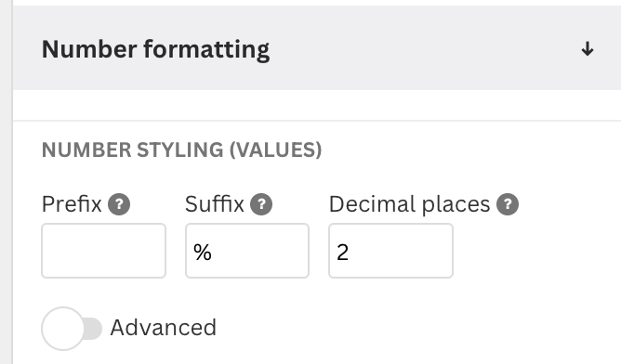621x364 pixels.
Task: Click the round knob of Advanced toggle
Action: click(63, 329)
